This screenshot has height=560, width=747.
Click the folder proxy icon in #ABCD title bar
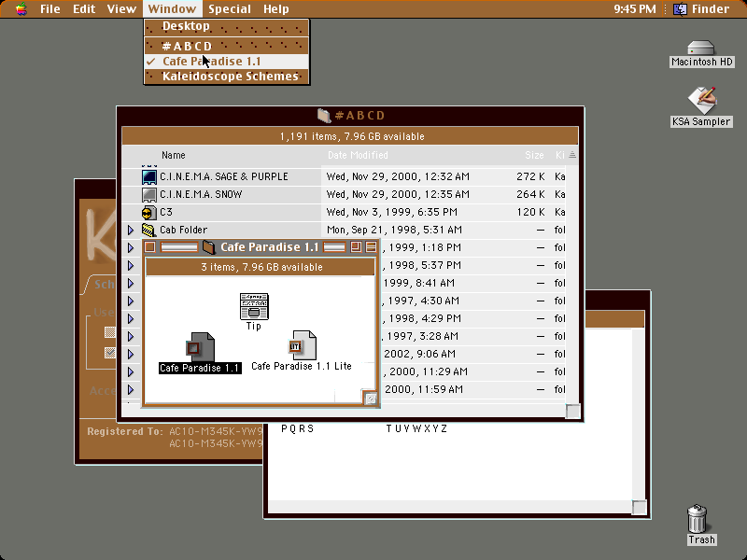[324, 115]
